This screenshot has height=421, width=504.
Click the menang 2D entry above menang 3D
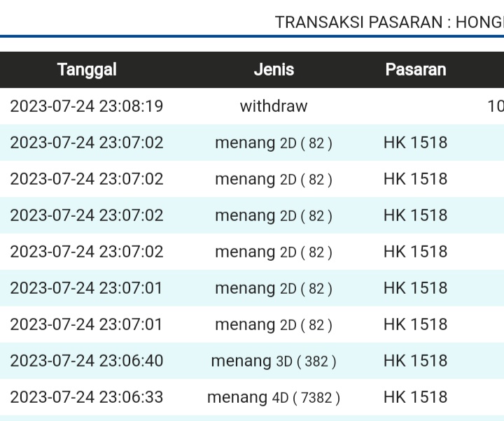(x=274, y=324)
